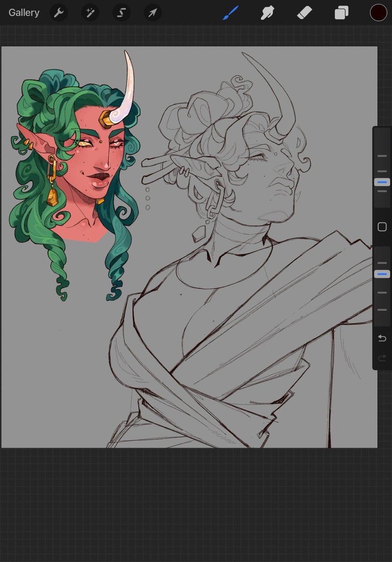Image resolution: width=392 pixels, height=562 pixels.
Task: Tap the square Modify button in sidebar
Action: (382, 227)
